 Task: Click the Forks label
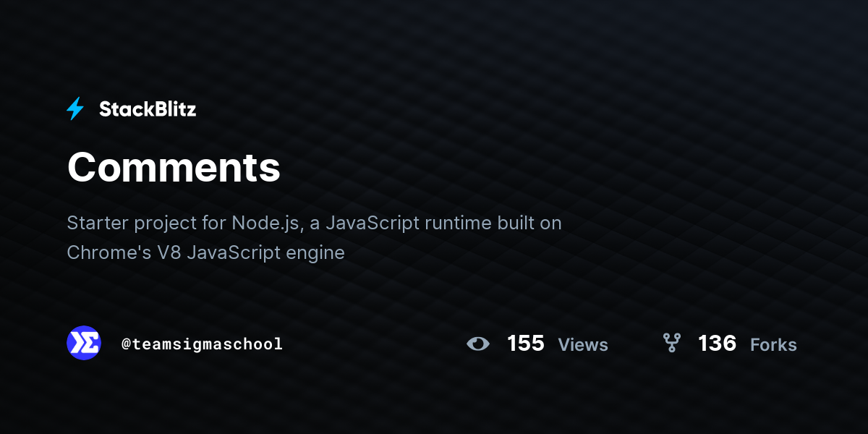[x=773, y=345]
